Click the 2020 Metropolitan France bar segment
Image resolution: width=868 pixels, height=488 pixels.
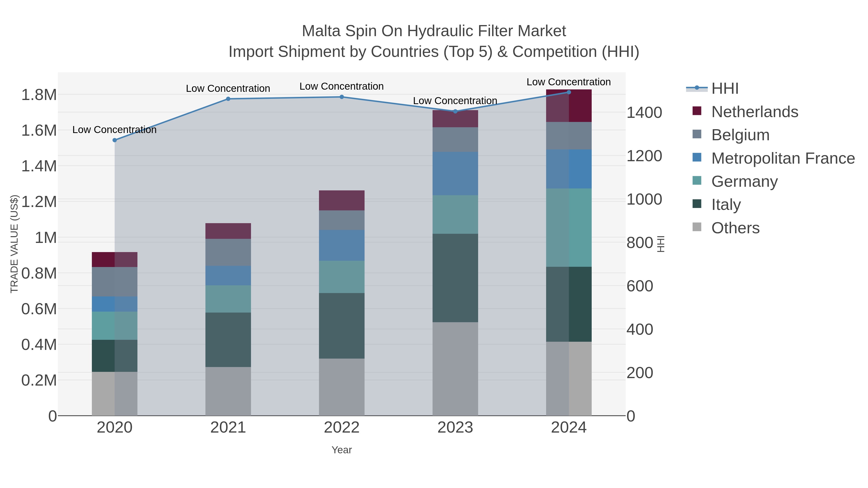click(x=115, y=304)
